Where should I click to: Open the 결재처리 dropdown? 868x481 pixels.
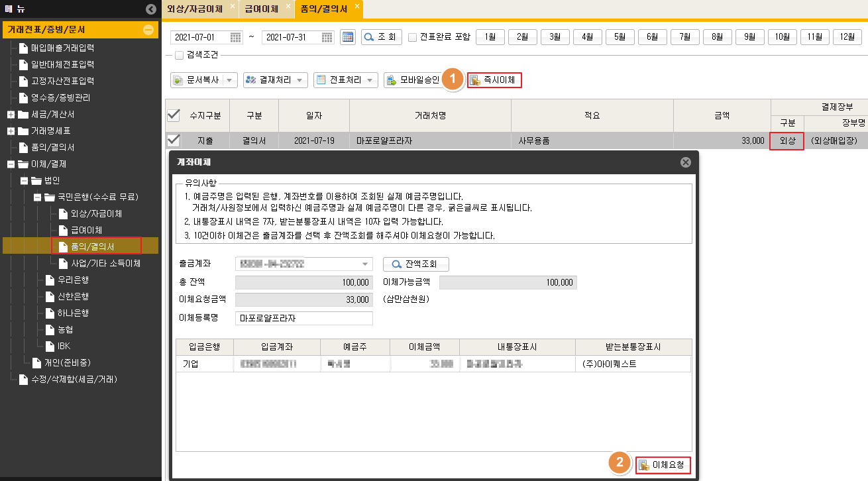point(276,80)
